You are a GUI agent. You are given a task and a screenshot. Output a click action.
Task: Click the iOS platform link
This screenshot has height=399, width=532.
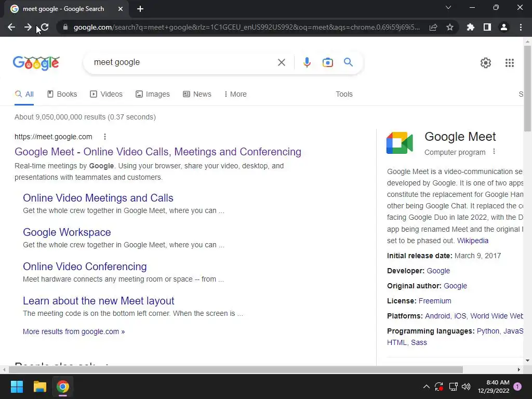tap(460, 316)
